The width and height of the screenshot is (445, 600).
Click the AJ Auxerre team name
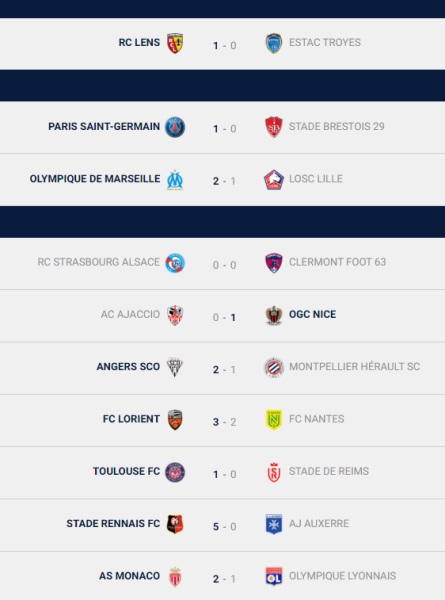pos(319,523)
